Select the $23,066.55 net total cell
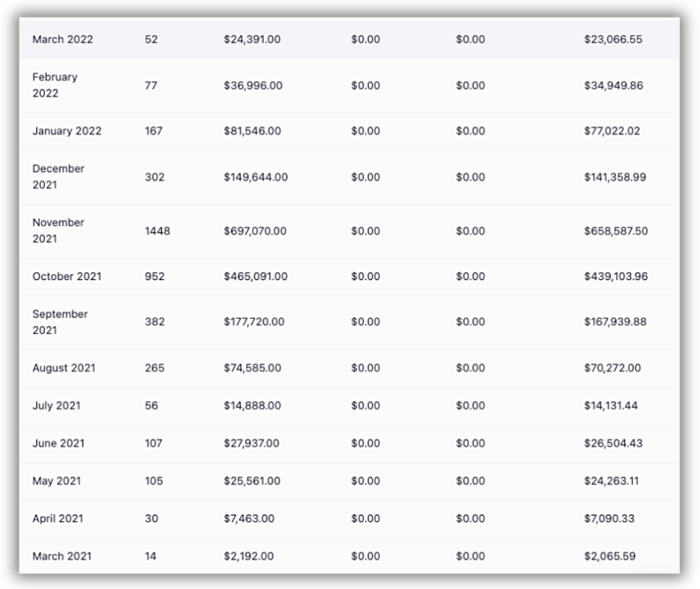The height and width of the screenshot is (589, 700). tap(613, 39)
